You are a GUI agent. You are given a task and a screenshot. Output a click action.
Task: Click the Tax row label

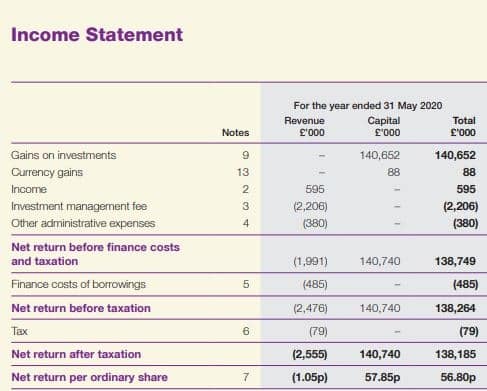click(x=19, y=331)
